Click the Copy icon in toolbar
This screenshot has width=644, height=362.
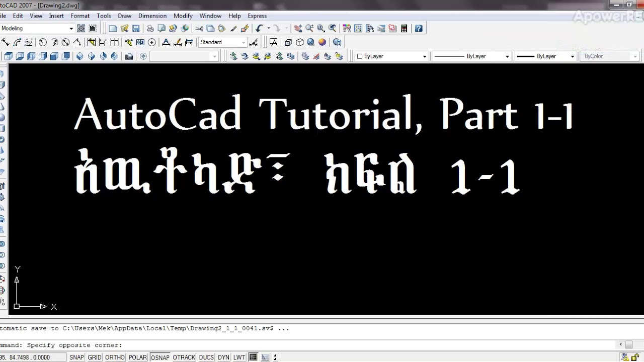[x=210, y=28]
